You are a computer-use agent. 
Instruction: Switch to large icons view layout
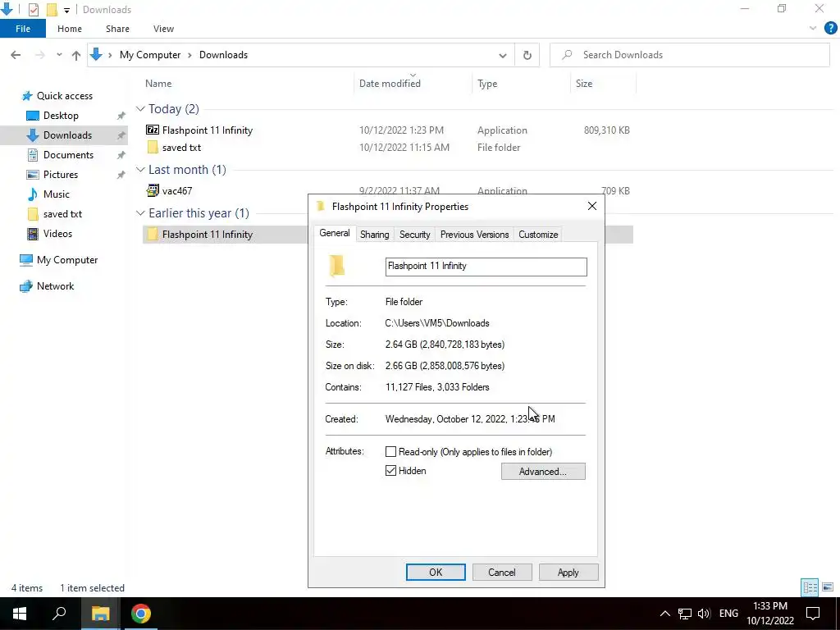pyautogui.click(x=828, y=587)
